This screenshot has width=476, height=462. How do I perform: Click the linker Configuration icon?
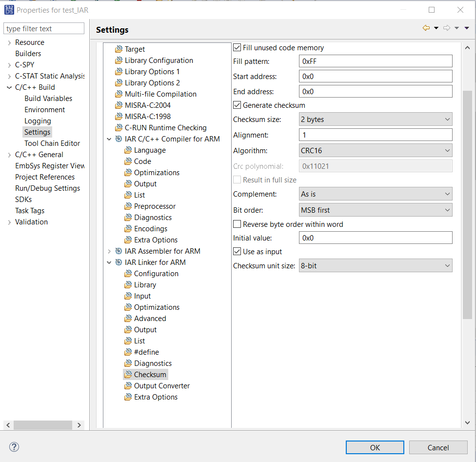pyautogui.click(x=128, y=273)
